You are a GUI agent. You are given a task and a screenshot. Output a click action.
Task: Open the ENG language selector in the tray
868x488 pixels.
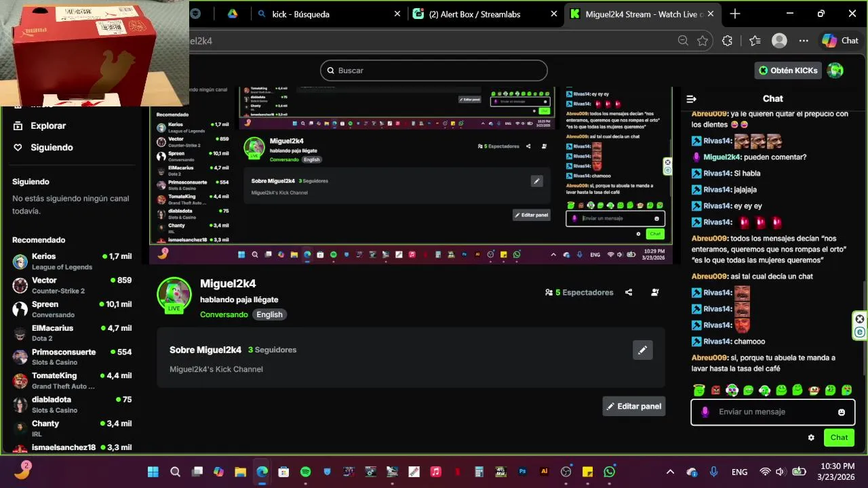click(739, 472)
